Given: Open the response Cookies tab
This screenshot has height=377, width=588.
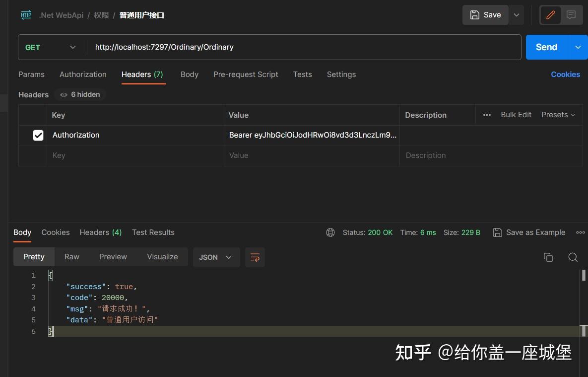Looking at the screenshot, I should (x=56, y=232).
